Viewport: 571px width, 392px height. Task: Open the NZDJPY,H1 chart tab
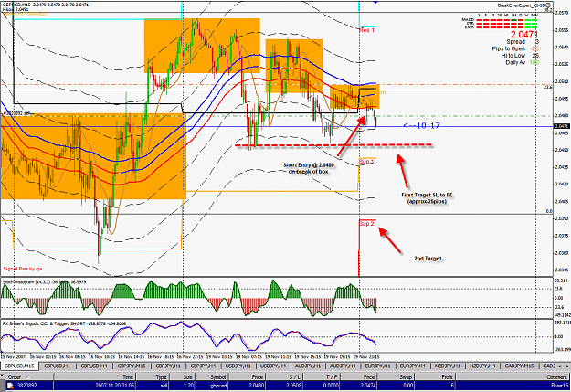pos(448,366)
